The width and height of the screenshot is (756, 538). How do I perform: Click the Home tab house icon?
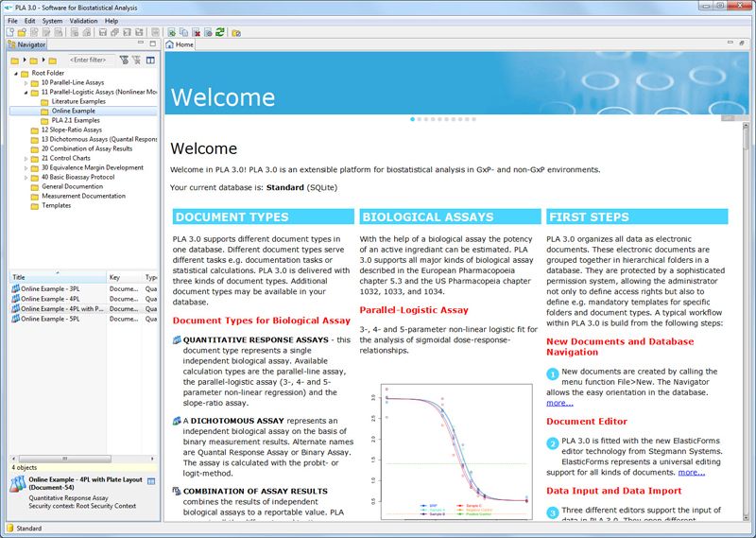click(x=170, y=44)
